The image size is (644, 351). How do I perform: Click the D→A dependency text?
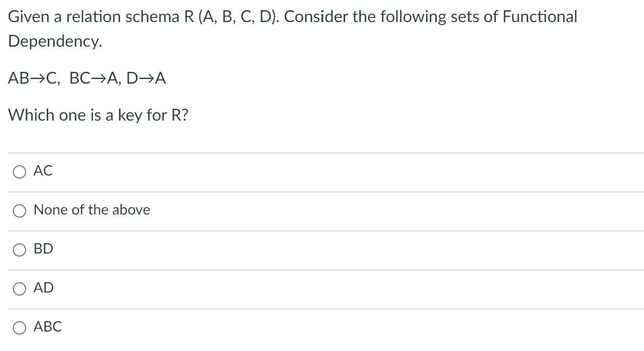tap(145, 78)
